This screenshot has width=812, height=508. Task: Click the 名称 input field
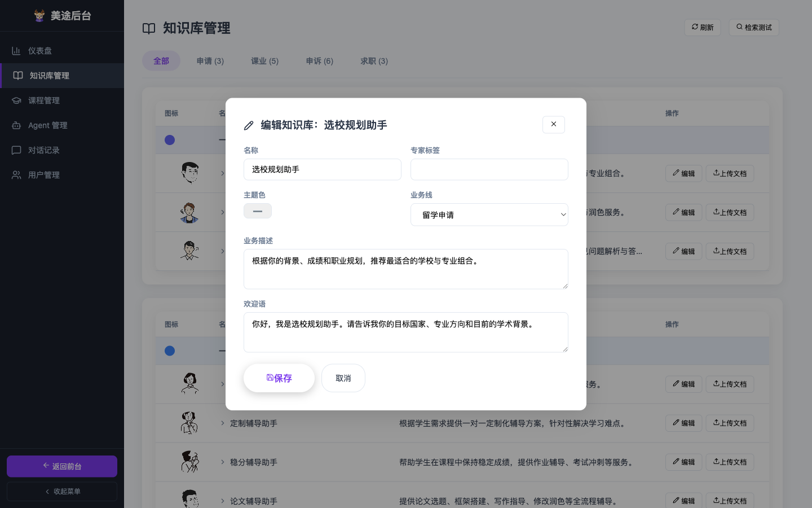tap(323, 169)
